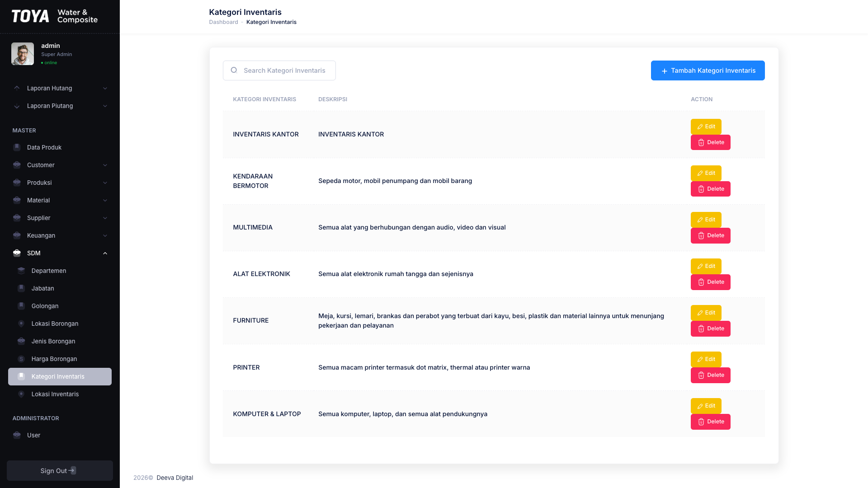The height and width of the screenshot is (488, 868).
Task: Click Tambah Kategori Inventaris button
Action: click(708, 70)
